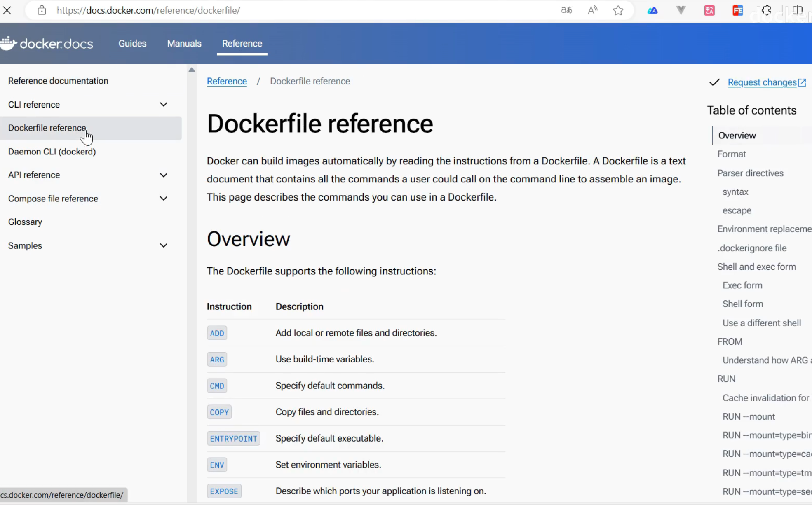Stop loading with X button
This screenshot has height=505, width=812.
[7, 10]
